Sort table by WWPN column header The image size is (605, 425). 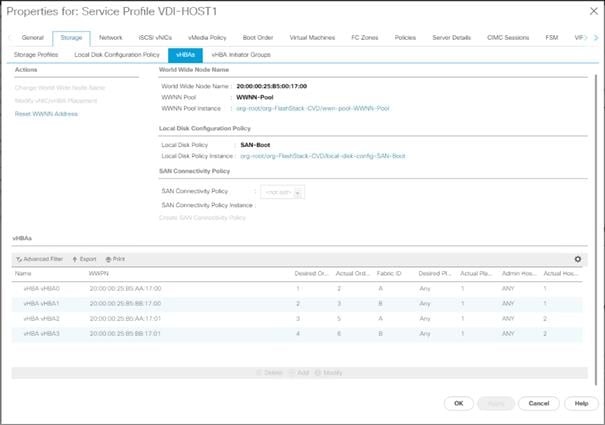click(x=99, y=273)
